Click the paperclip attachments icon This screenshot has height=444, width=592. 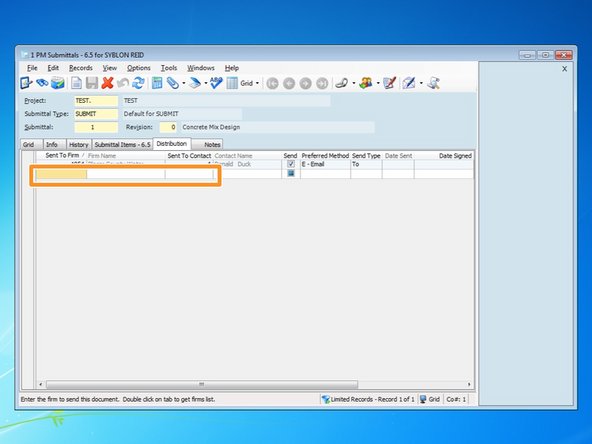[x=173, y=83]
